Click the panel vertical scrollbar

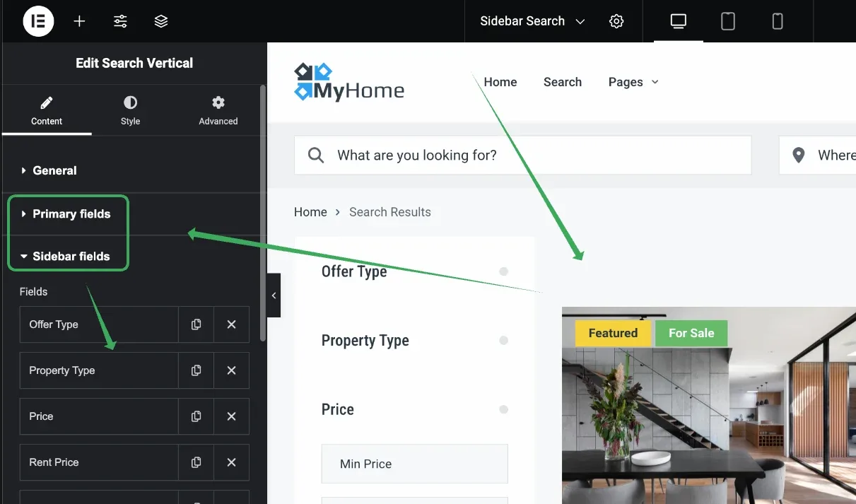[x=263, y=213]
